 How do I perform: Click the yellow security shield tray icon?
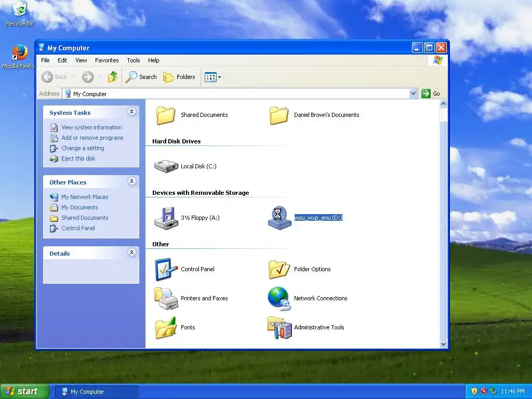(x=474, y=392)
